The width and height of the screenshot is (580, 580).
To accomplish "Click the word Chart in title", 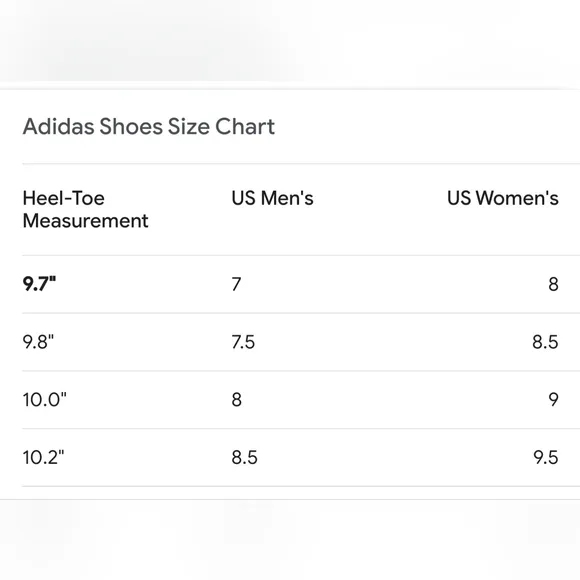I will click(x=245, y=127).
